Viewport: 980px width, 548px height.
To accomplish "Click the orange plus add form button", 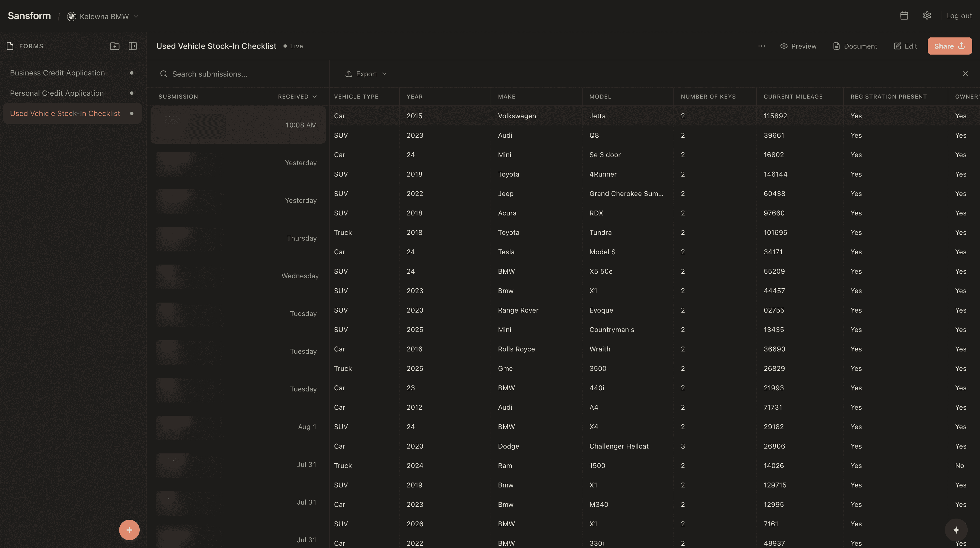I will coord(129,530).
